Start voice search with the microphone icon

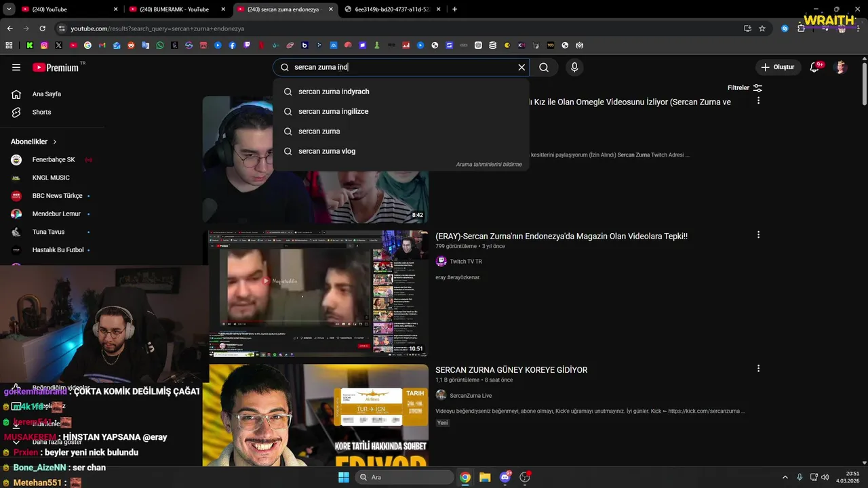(574, 67)
